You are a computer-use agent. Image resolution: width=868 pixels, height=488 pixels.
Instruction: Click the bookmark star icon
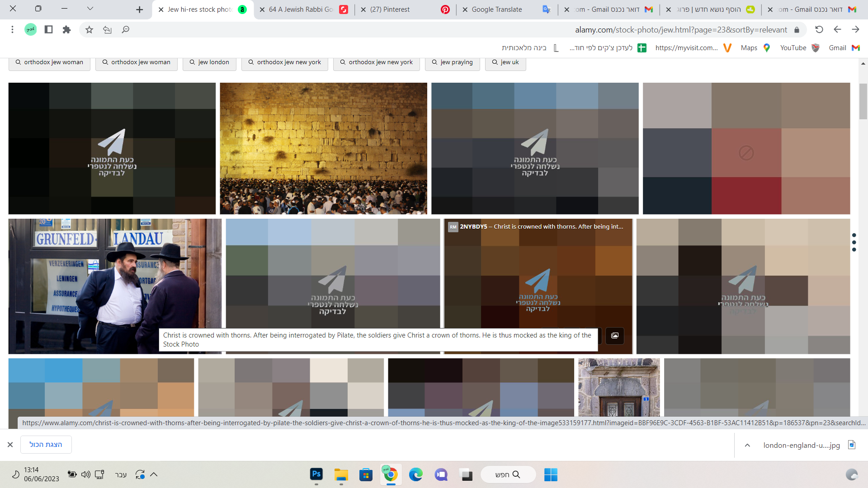(x=89, y=29)
